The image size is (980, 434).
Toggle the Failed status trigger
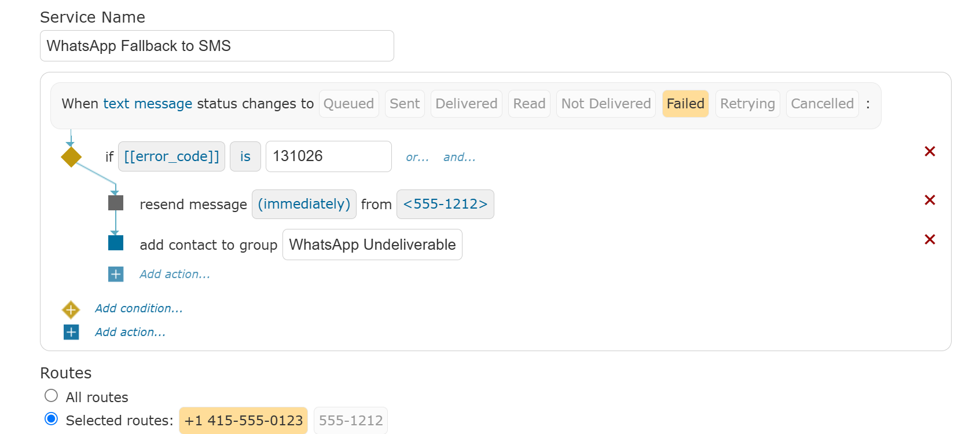(x=685, y=104)
